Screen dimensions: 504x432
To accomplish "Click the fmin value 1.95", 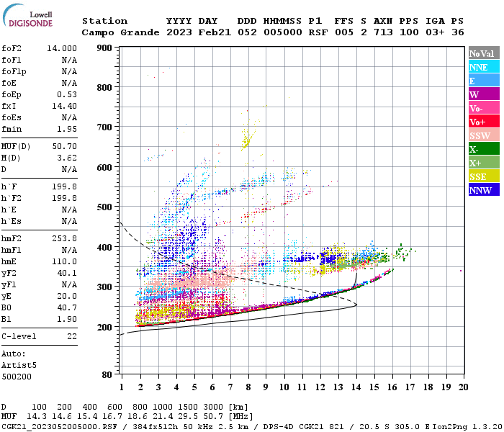I will (x=67, y=129).
